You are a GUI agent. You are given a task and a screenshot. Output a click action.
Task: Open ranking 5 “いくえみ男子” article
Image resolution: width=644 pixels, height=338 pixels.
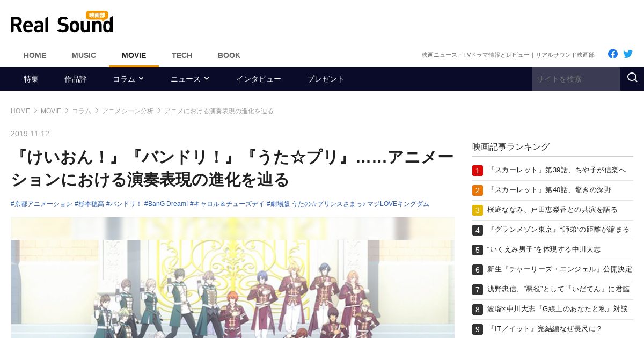tap(544, 249)
